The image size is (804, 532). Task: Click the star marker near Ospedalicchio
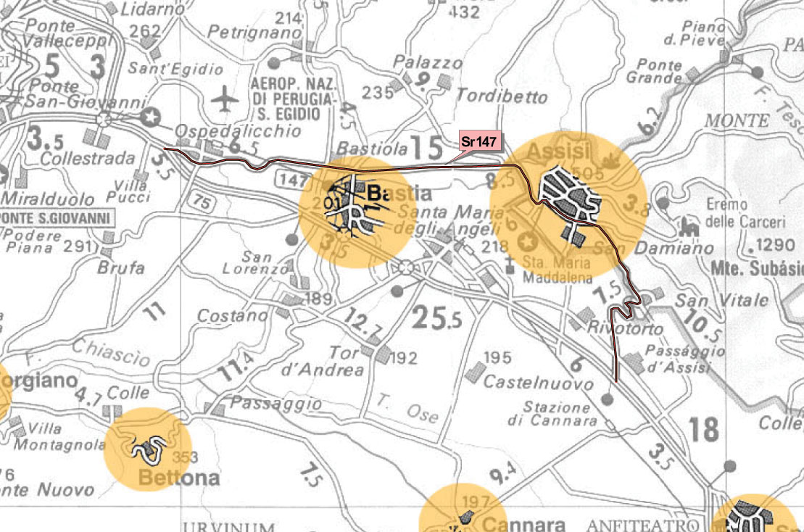point(150,117)
